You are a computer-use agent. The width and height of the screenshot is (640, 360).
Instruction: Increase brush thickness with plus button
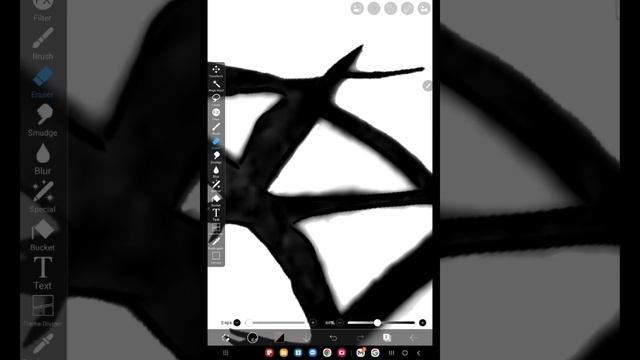313,322
